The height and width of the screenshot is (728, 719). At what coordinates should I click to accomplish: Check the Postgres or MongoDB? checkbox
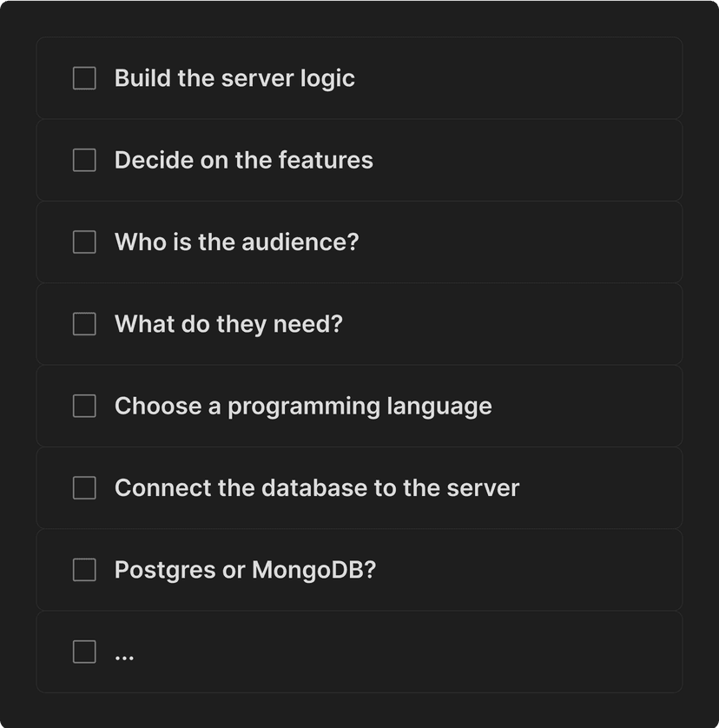(x=84, y=569)
